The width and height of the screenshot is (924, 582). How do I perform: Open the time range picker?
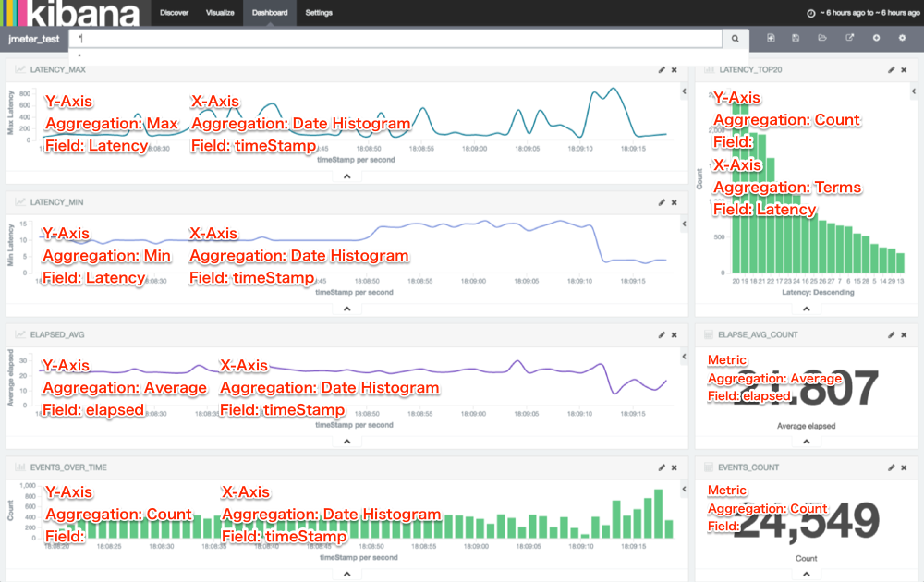click(863, 13)
